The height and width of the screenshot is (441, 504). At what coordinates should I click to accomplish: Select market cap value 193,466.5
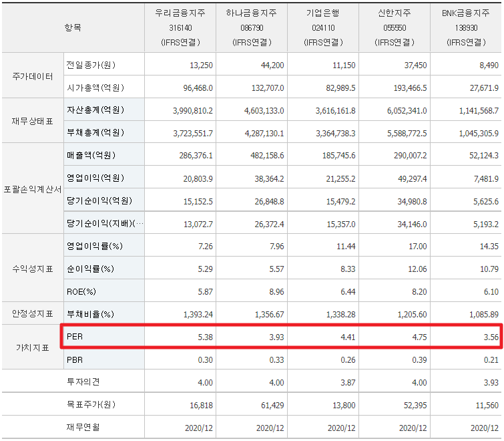(x=410, y=88)
